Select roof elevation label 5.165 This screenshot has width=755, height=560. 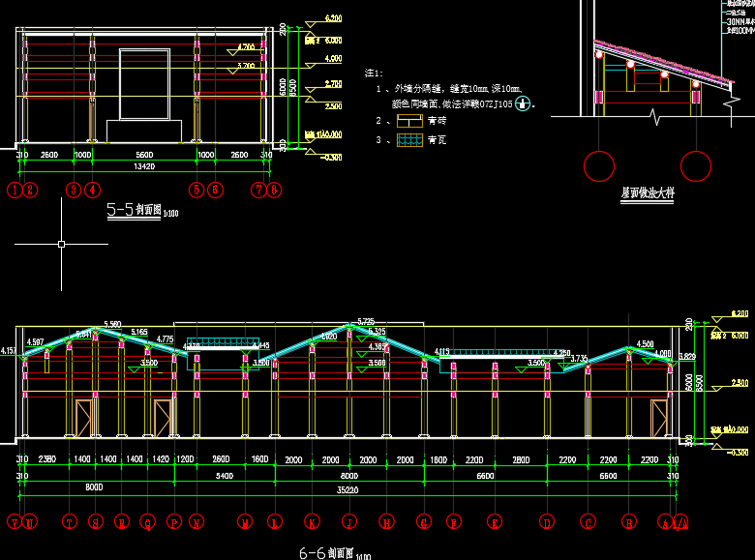pos(139,332)
